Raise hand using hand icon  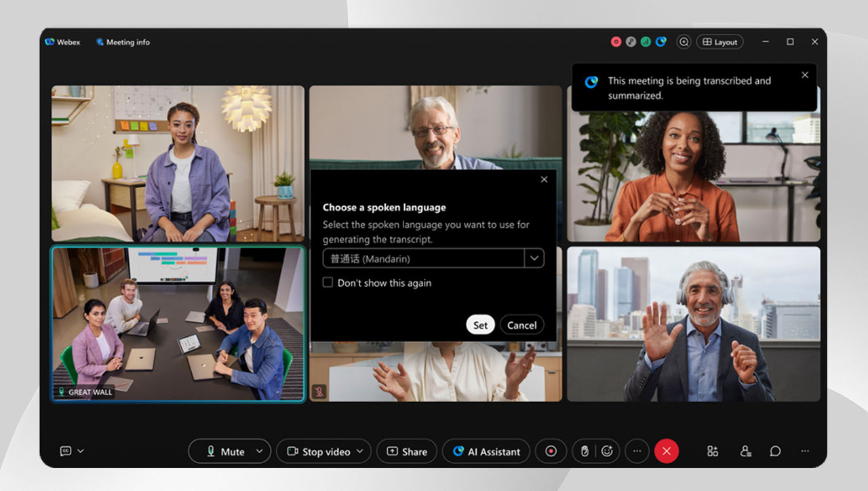585,452
